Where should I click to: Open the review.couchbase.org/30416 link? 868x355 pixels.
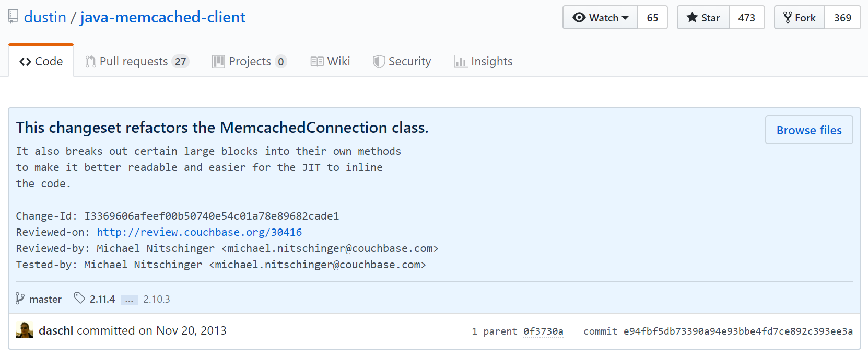point(199,232)
